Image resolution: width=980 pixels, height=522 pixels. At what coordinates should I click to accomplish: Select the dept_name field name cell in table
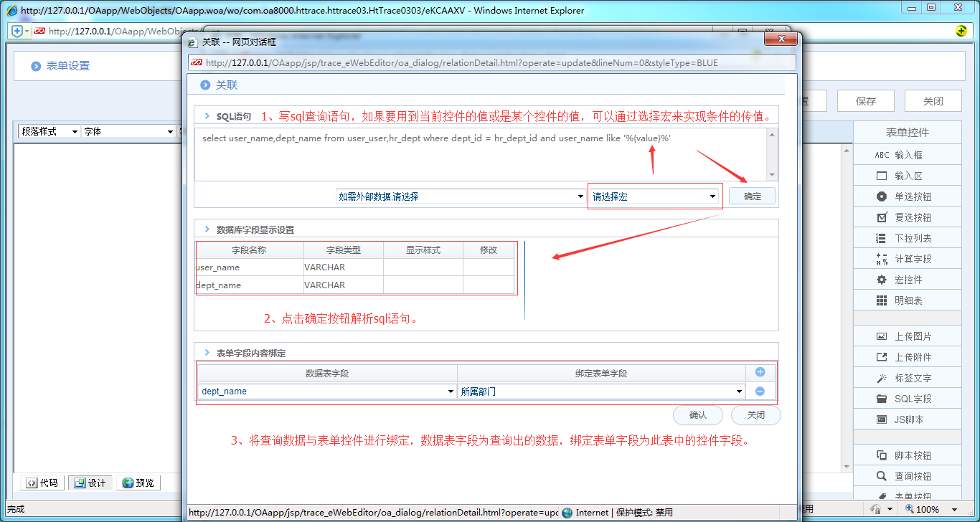[x=250, y=285]
